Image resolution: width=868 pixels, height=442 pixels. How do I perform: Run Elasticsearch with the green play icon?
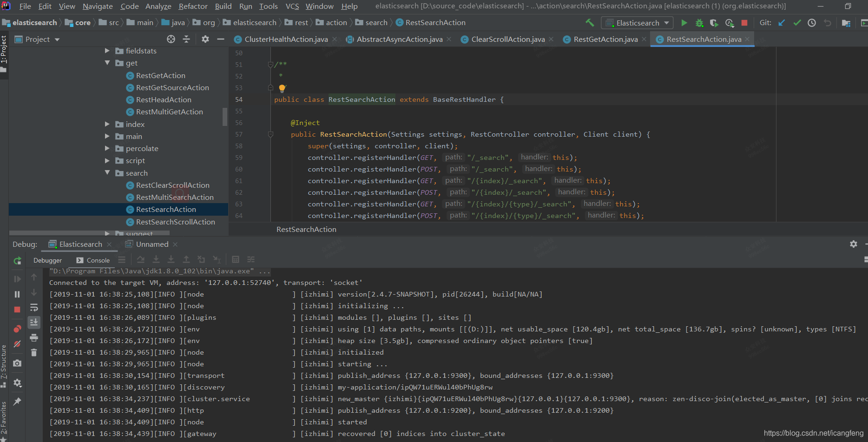(x=684, y=23)
